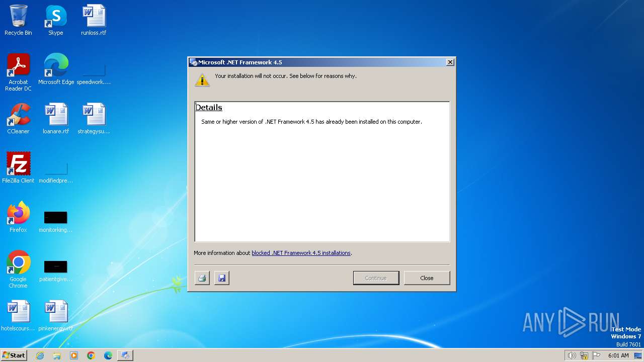This screenshot has width=644, height=362.
Task: Select the 'already been installed' message text
Action: point(311,122)
